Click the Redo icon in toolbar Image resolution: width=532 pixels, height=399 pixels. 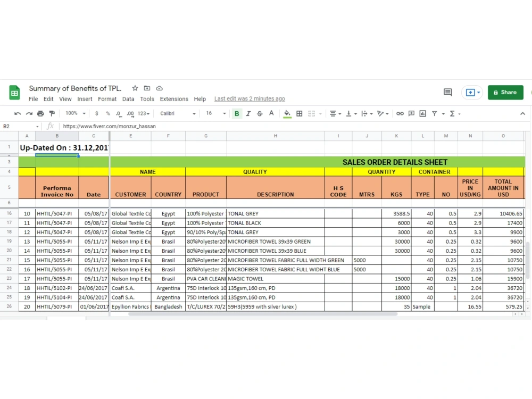pyautogui.click(x=29, y=114)
